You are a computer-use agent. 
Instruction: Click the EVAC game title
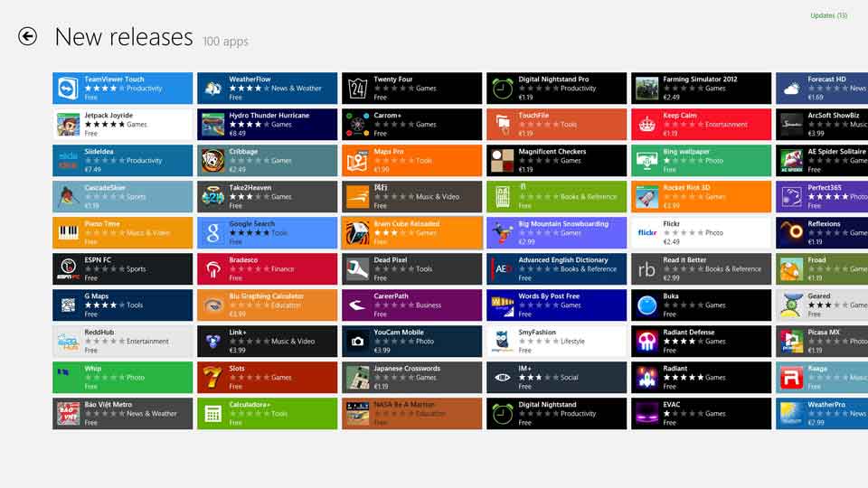point(672,405)
